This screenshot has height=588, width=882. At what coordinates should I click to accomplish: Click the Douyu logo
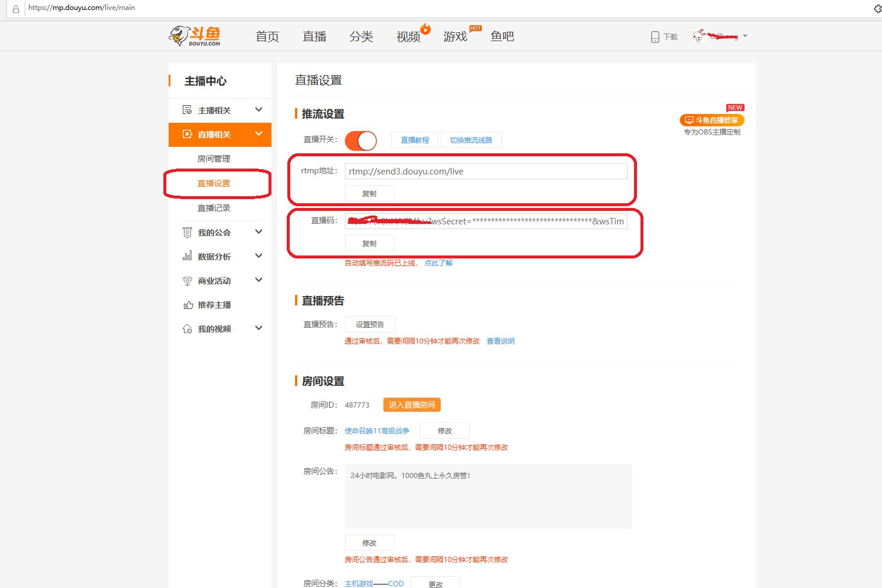click(x=194, y=36)
